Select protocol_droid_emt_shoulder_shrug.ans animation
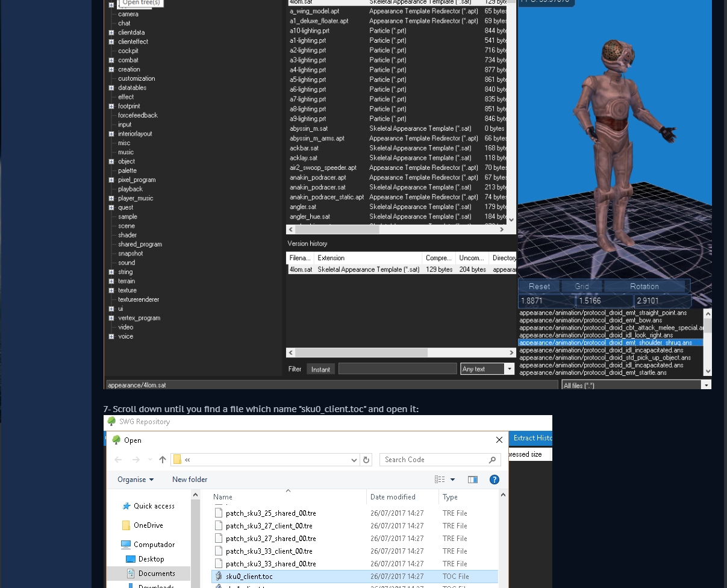The width and height of the screenshot is (727, 588). [610, 343]
